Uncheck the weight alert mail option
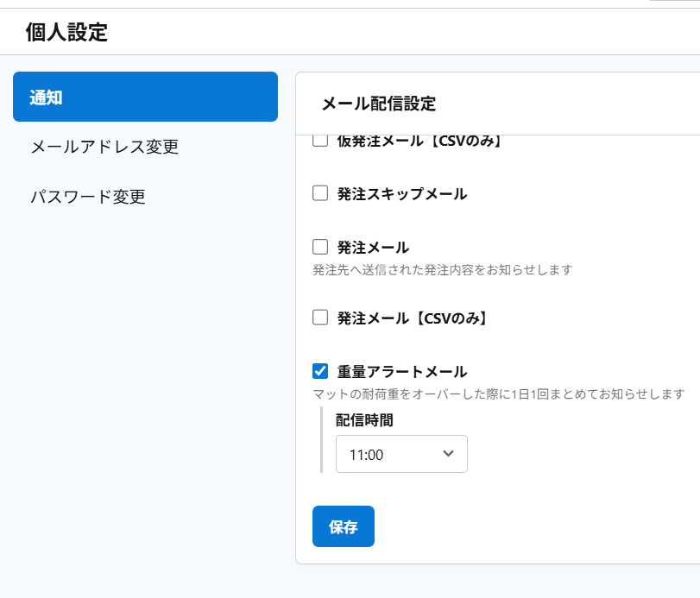700x598 pixels. coord(320,371)
